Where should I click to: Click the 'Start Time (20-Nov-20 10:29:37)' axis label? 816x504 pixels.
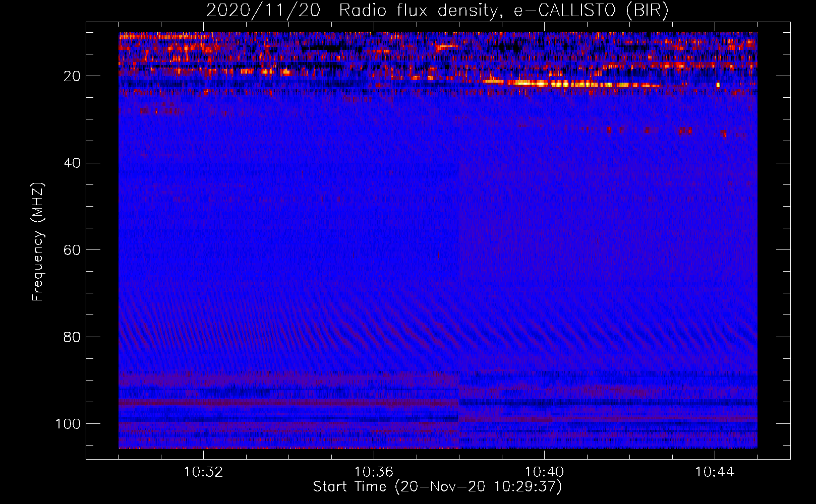tap(437, 487)
